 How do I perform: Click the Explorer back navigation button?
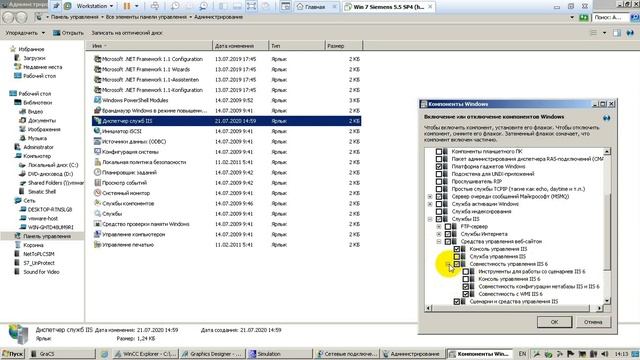[8, 17]
